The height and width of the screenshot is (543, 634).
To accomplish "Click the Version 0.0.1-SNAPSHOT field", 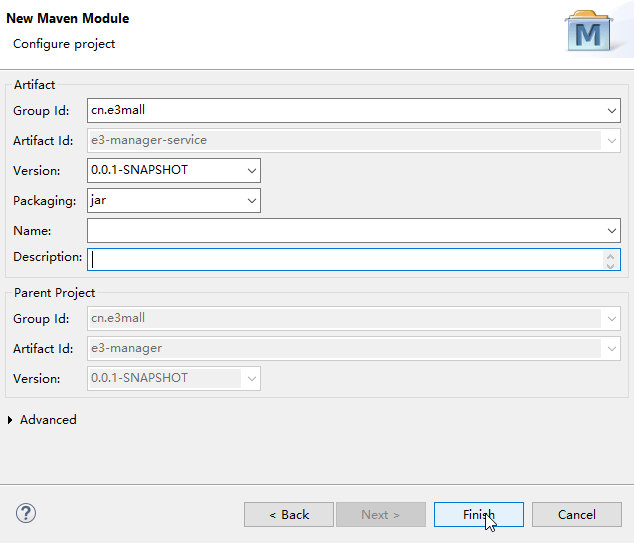I will click(x=165, y=170).
